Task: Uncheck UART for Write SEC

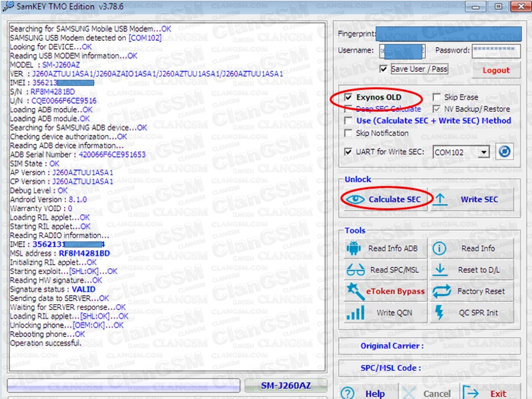Action: [x=348, y=152]
